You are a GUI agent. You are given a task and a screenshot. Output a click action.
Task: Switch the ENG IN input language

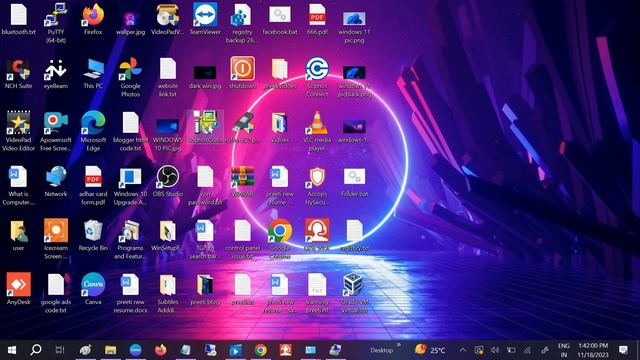564,350
